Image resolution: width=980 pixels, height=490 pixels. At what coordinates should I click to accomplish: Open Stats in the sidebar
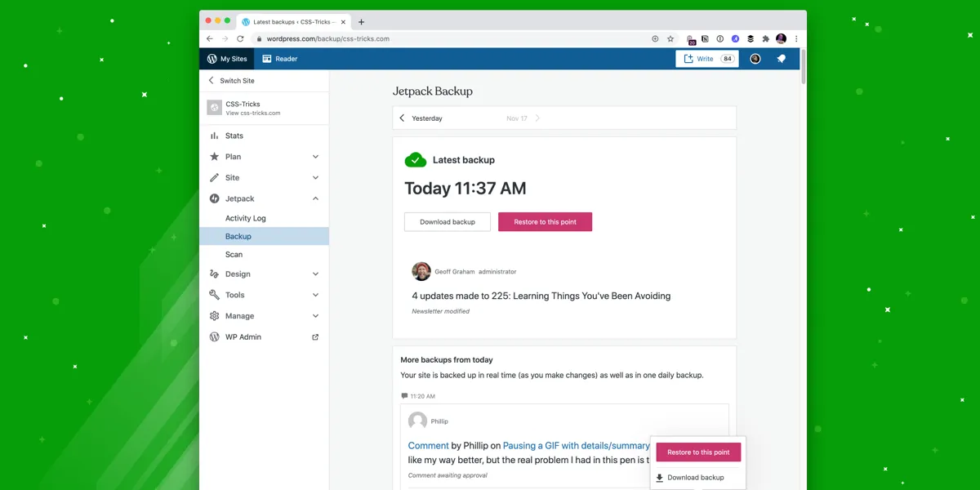264,136
